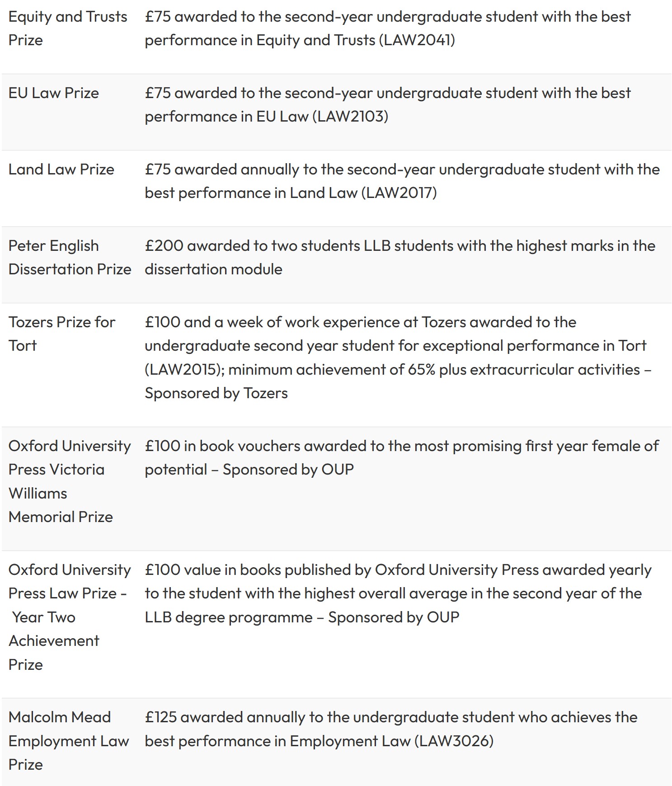672x786 pixels.
Task: Click the Employment Law (LAW3026) description
Action: point(391,729)
